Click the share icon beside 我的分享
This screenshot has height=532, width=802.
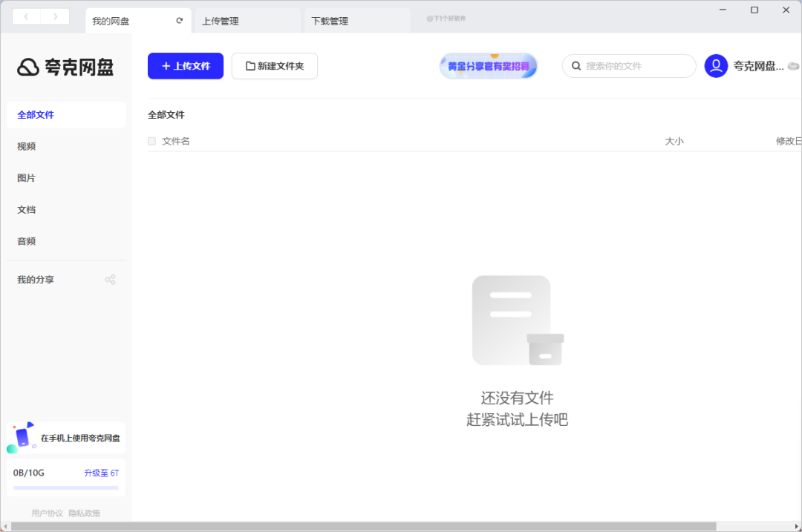[110, 280]
